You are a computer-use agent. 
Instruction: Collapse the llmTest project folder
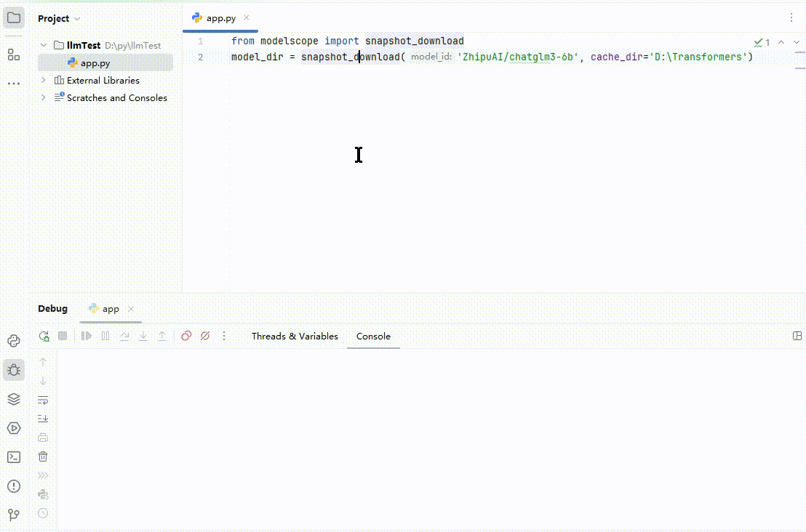(44, 45)
